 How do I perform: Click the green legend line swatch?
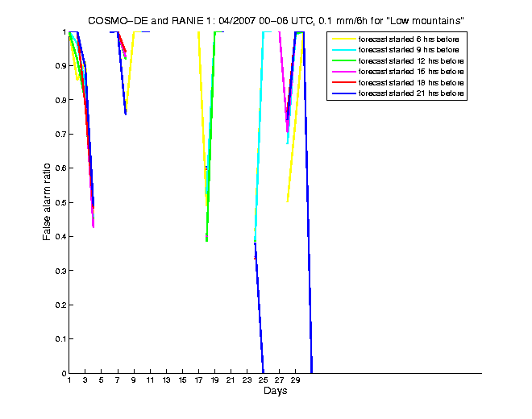click(x=343, y=60)
